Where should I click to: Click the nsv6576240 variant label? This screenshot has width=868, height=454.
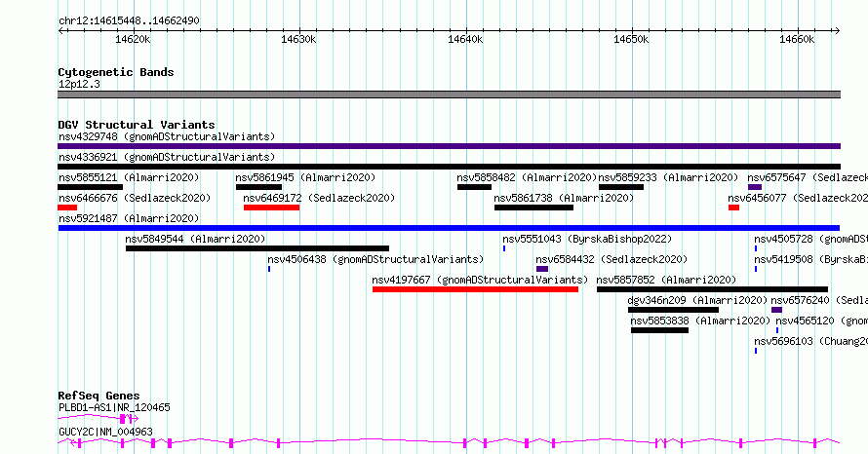click(x=819, y=300)
